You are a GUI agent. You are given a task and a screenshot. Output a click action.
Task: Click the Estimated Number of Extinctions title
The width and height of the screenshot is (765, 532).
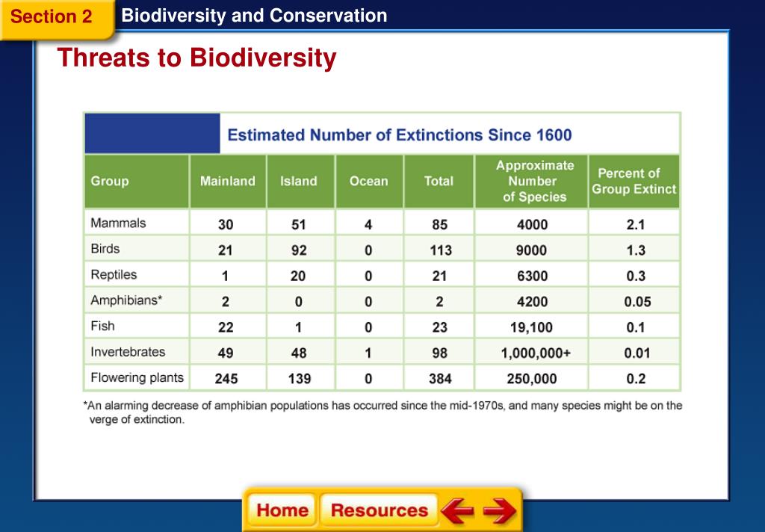[400, 134]
